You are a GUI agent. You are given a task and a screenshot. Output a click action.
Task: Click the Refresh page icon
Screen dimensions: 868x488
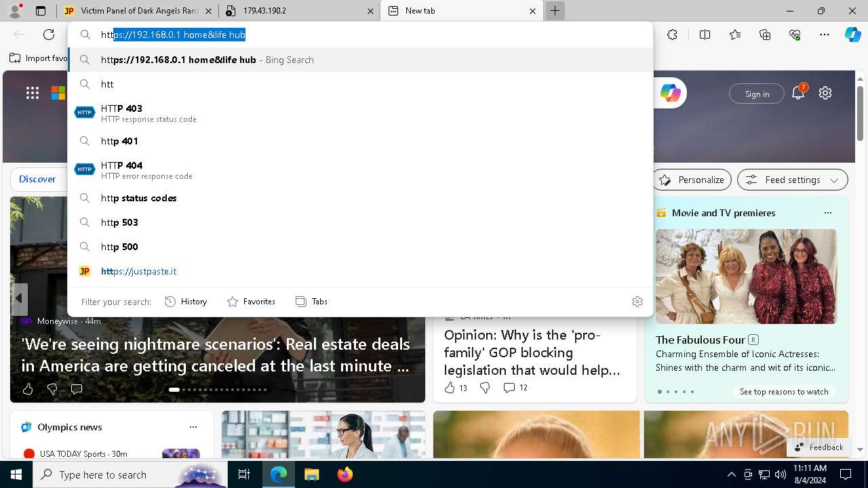point(49,35)
